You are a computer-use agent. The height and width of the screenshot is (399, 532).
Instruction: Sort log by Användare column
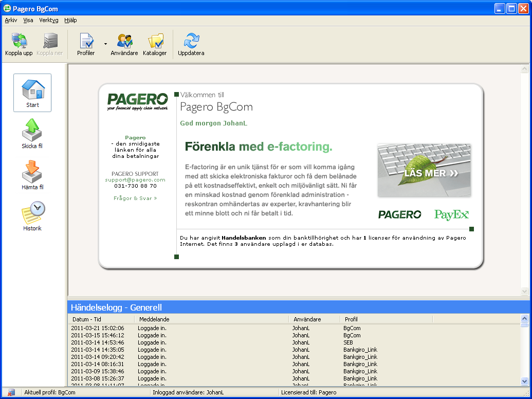[x=315, y=319]
